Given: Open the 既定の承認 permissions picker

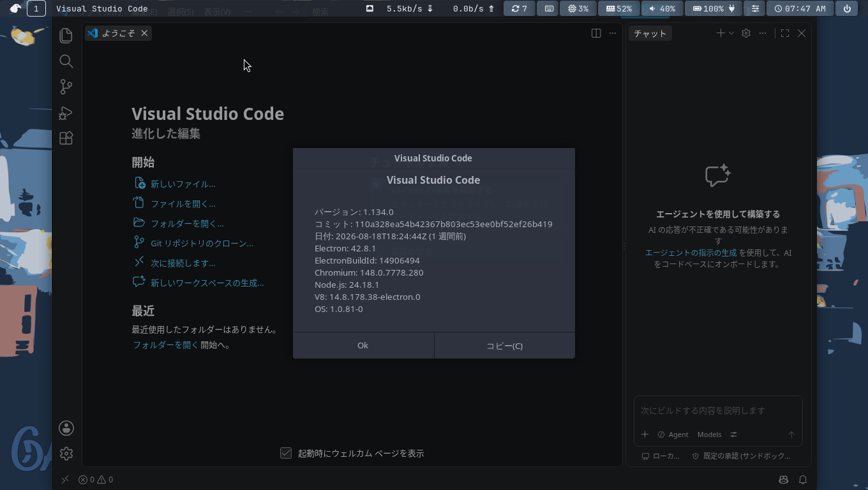Looking at the screenshot, I should [741, 456].
